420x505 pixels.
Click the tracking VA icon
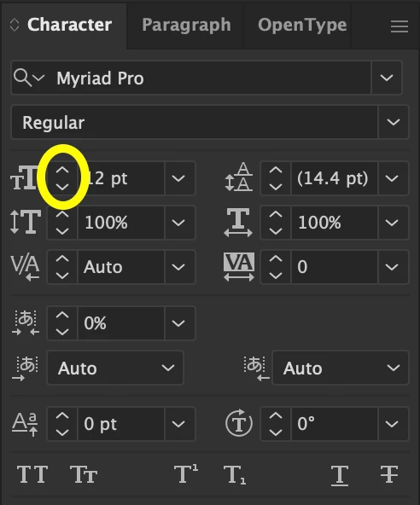[238, 267]
